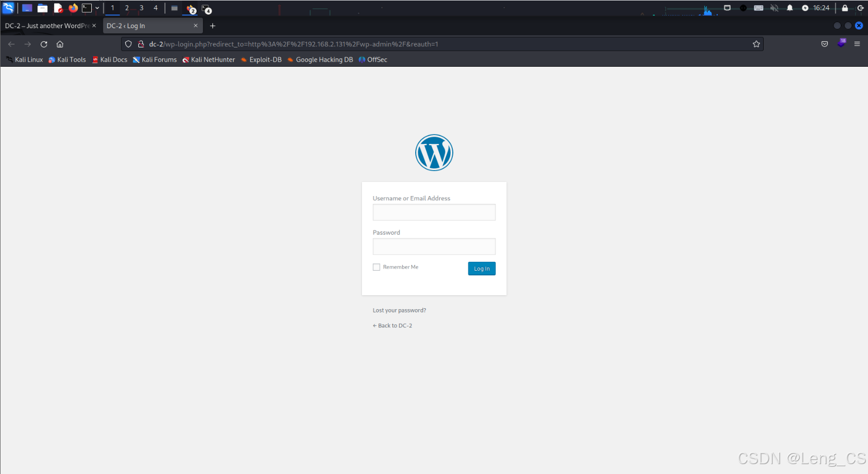This screenshot has width=868, height=474.
Task: Click the 16:24 clock
Action: coord(821,8)
